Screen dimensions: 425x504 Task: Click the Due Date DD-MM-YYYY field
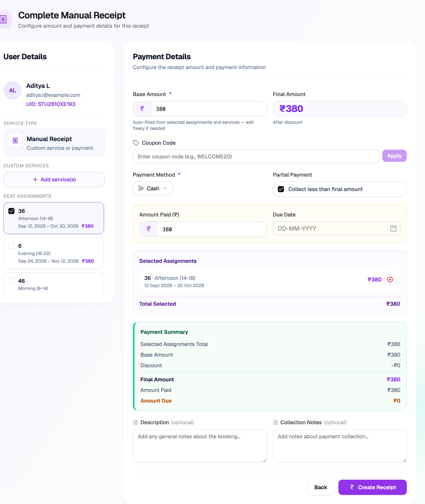(x=336, y=228)
